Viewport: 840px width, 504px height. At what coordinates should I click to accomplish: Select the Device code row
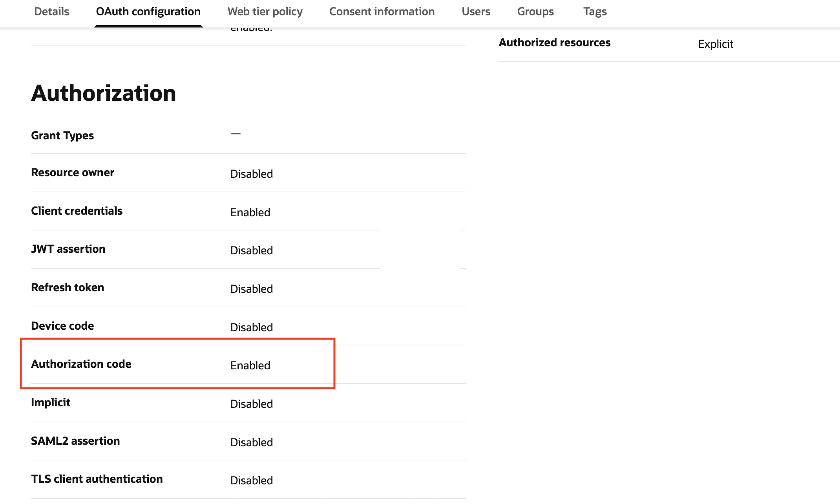pyautogui.click(x=62, y=325)
